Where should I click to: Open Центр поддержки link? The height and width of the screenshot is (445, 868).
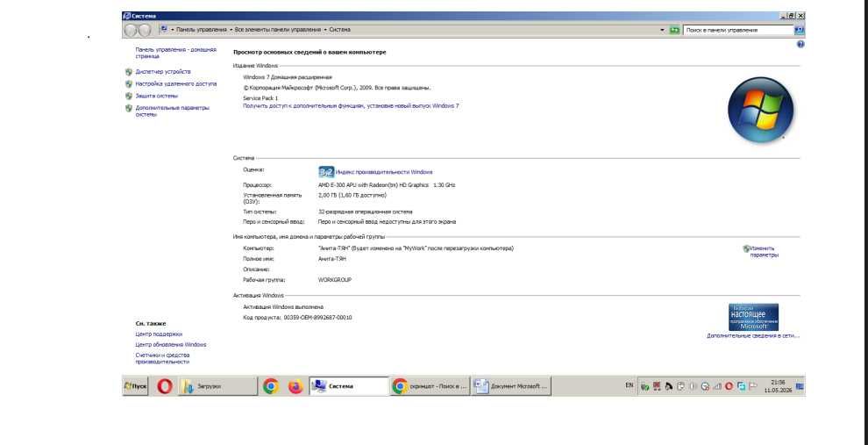159,334
